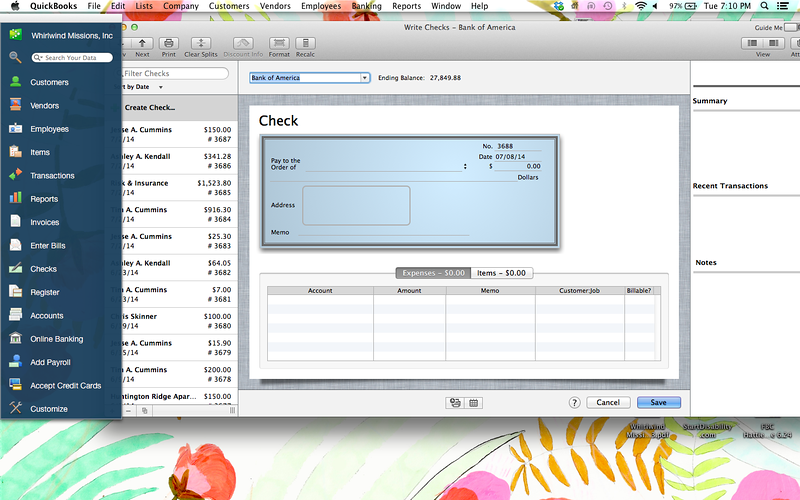Screen dimensions: 800x500
Task: Click the Format toolbar icon
Action: (279, 43)
